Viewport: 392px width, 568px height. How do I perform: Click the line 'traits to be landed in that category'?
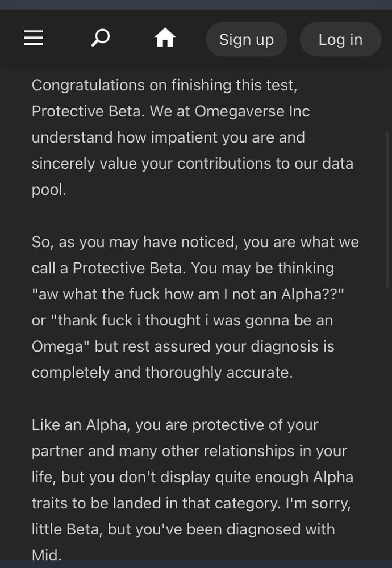(x=191, y=503)
